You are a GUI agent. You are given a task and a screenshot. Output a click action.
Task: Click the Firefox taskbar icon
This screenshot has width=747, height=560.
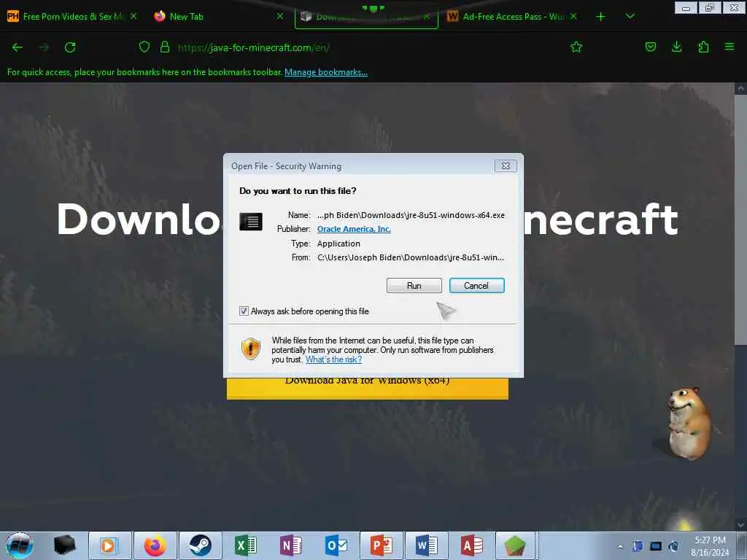155,545
